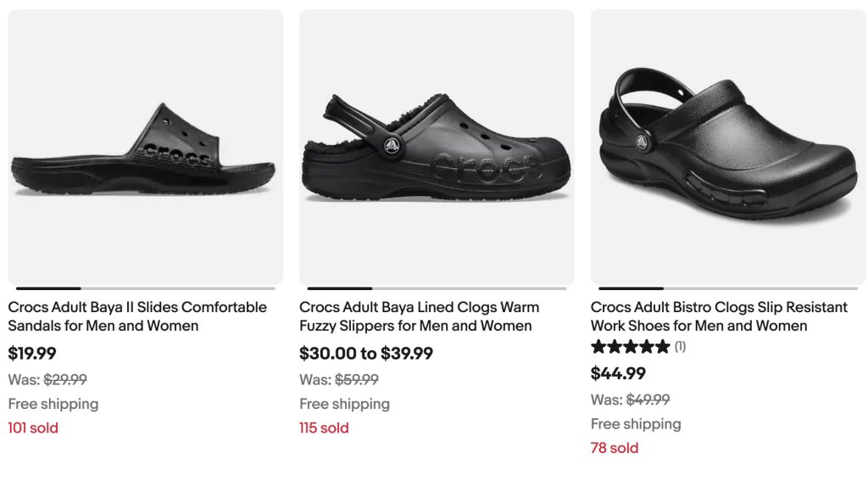Click the image progress bar under Baya Slides
The image size is (868, 481).
pos(145,288)
